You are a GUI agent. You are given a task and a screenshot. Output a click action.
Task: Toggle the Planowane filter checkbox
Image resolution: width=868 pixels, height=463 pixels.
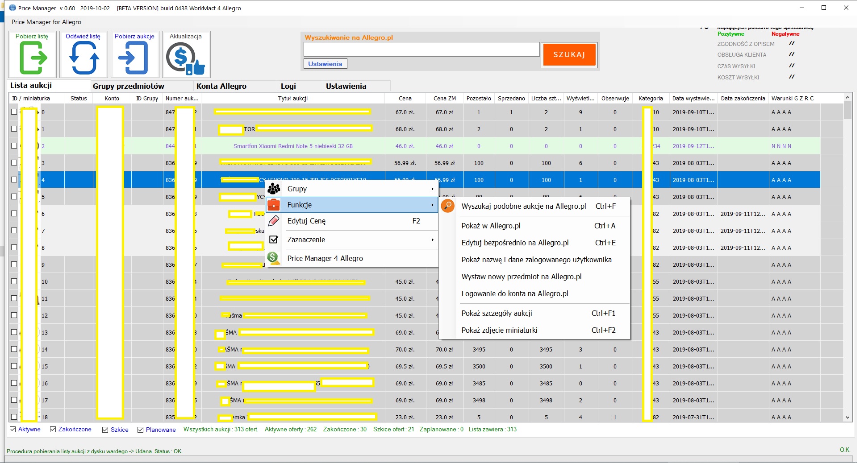click(141, 430)
